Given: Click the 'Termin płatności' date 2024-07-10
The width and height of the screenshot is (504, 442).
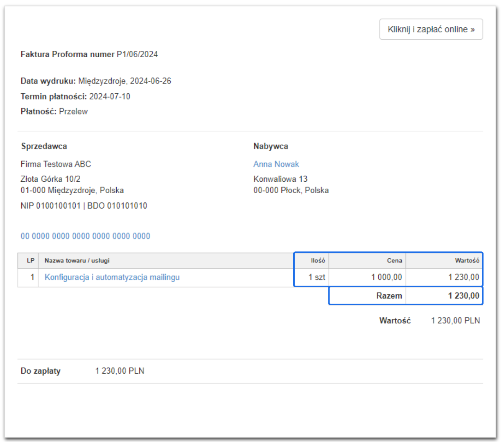Looking at the screenshot, I should point(110,97).
